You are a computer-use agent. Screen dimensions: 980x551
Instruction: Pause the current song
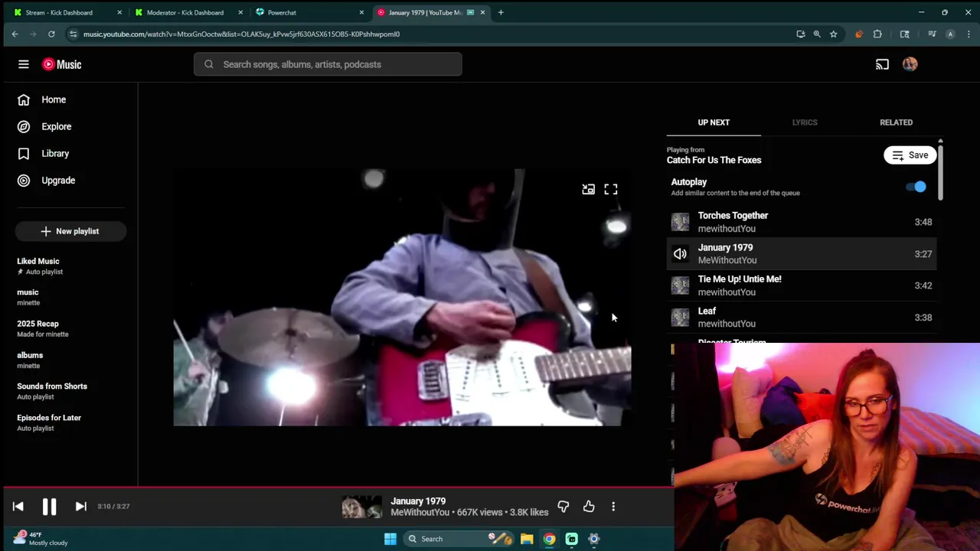(49, 507)
